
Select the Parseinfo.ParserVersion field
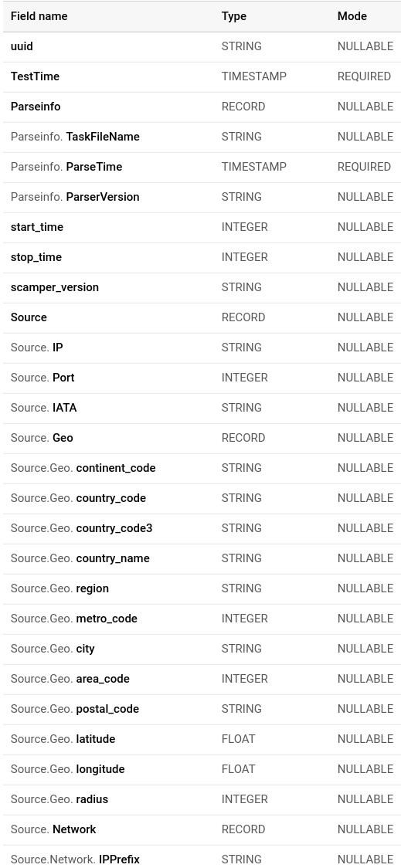point(75,196)
